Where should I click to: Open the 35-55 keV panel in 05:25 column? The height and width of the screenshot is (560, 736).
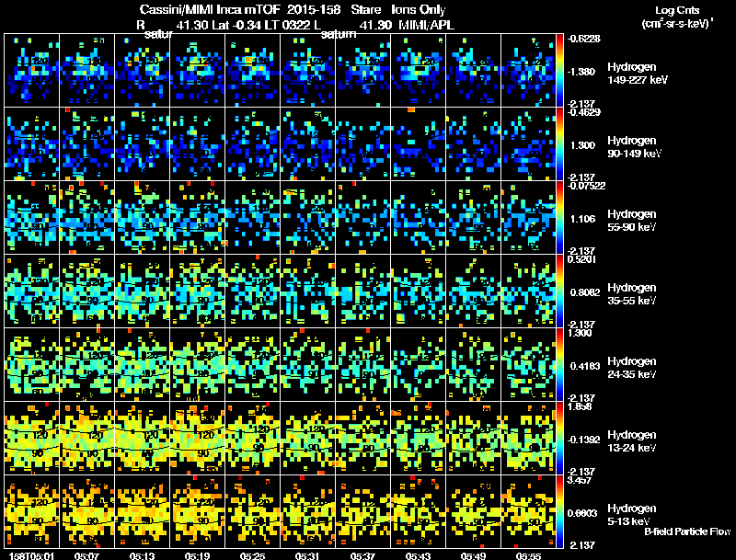pyautogui.click(x=252, y=291)
